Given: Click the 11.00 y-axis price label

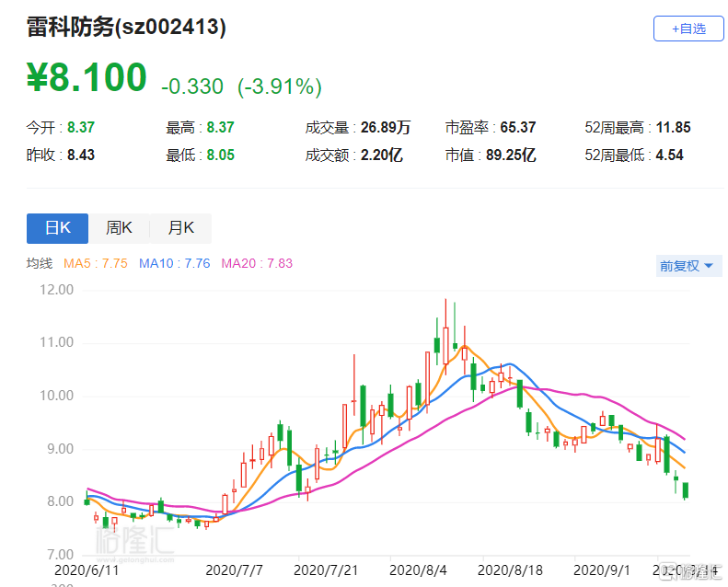Looking at the screenshot, I should click(57, 343).
